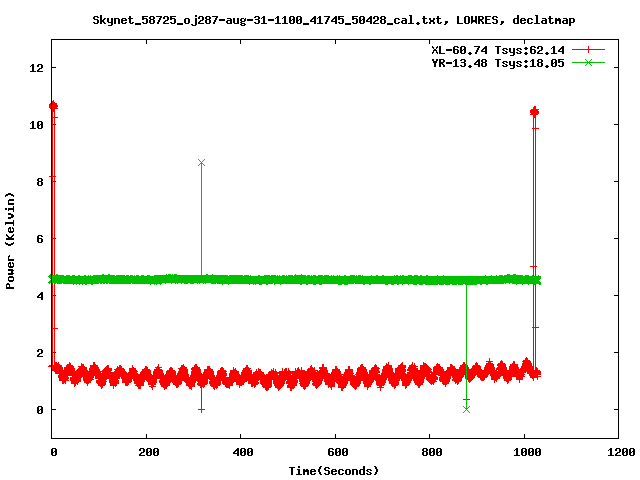This screenshot has height=480, width=640.
Task: Click the x-axis tick label 800
Action: click(431, 452)
